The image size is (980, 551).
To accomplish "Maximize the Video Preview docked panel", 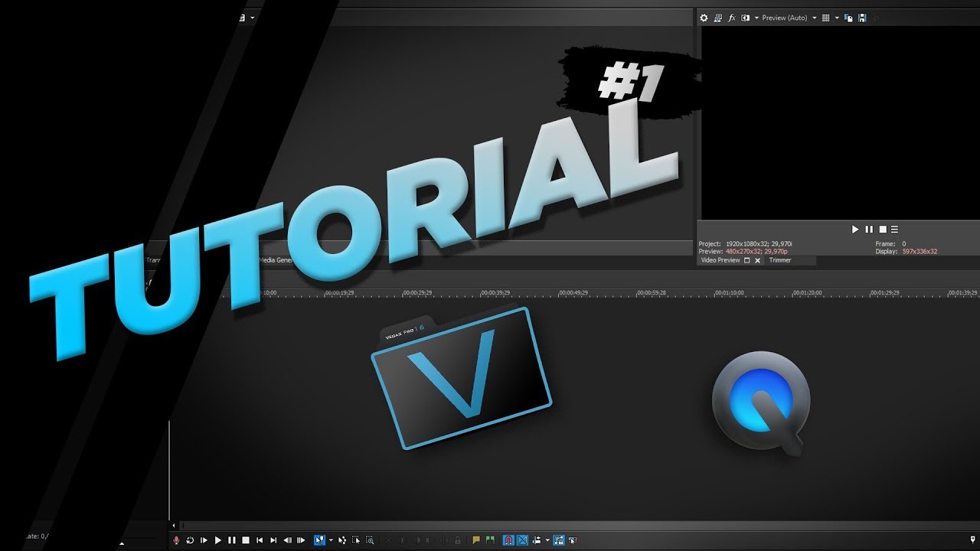I will pyautogui.click(x=747, y=260).
